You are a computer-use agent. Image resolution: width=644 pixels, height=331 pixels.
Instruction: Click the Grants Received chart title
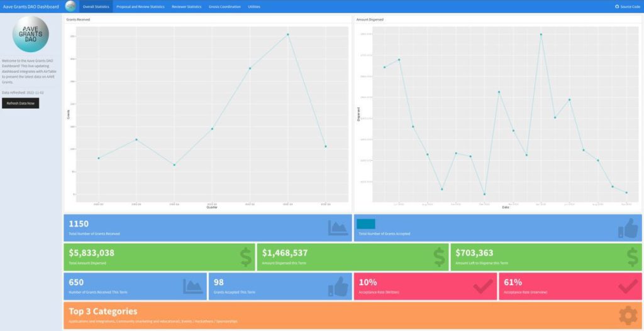coord(78,19)
